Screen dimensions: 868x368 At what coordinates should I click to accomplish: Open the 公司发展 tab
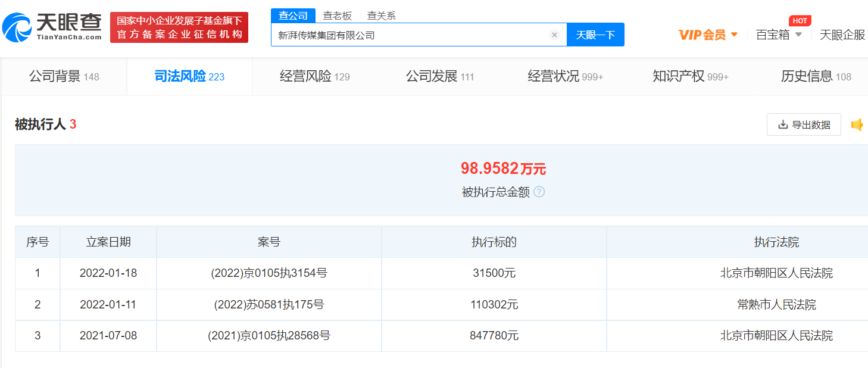tap(440, 77)
